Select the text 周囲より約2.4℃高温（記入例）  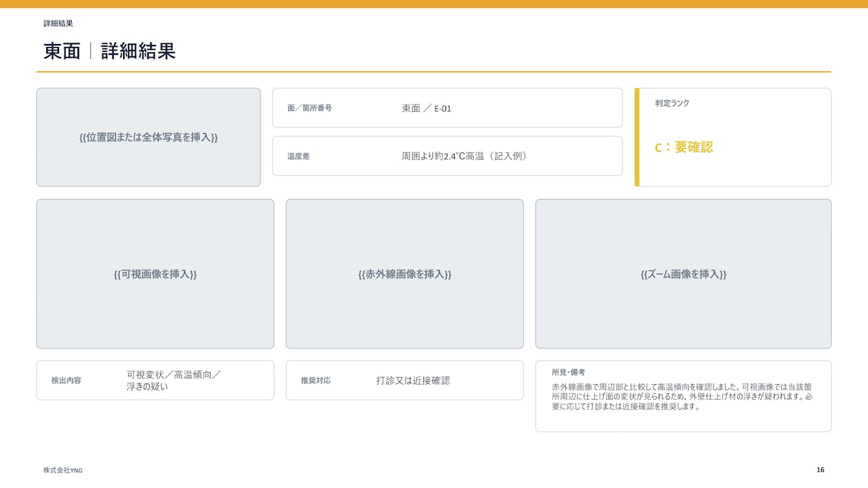467,156
